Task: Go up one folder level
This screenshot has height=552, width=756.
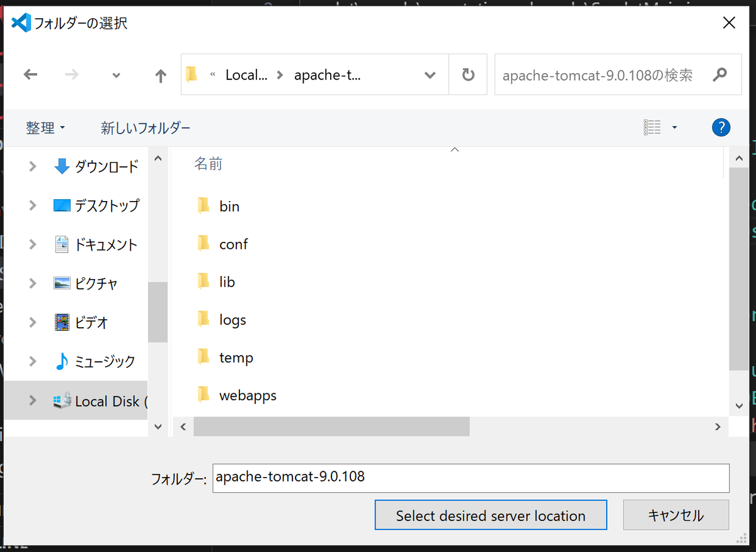Action: 161,76
